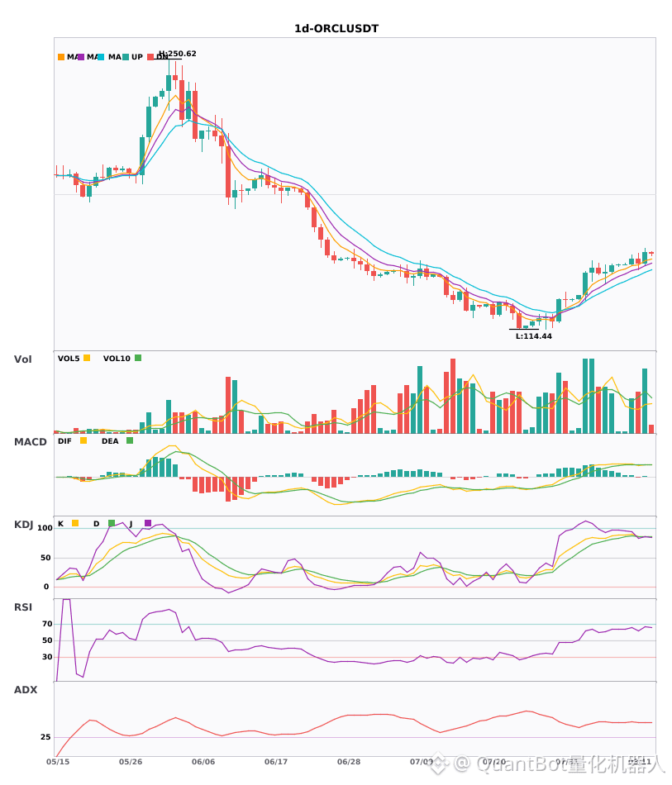This screenshot has width=672, height=785.
Task: Click the KDJ panel label
Action: click(x=23, y=525)
